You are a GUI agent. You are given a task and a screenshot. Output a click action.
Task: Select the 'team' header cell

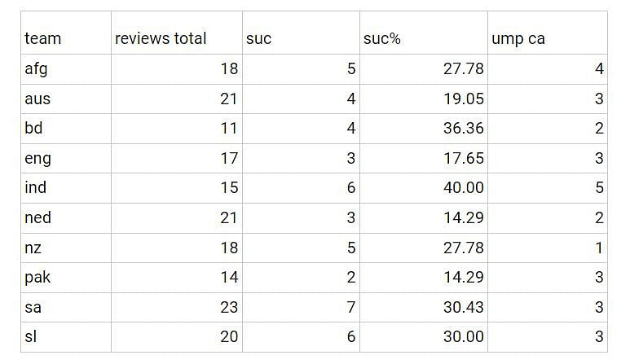pos(66,33)
